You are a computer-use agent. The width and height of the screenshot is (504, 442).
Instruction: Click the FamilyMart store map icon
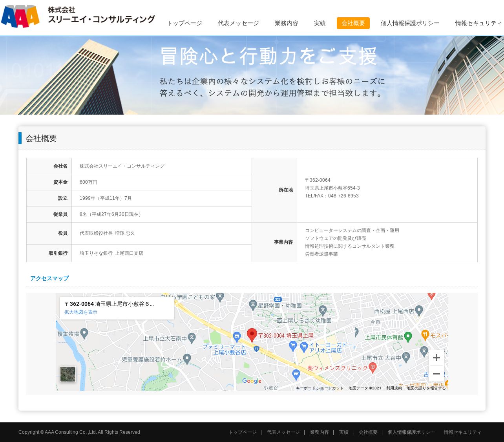237,336
